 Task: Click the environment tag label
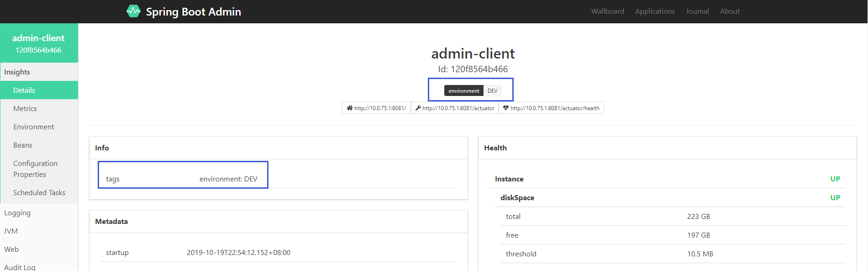463,90
